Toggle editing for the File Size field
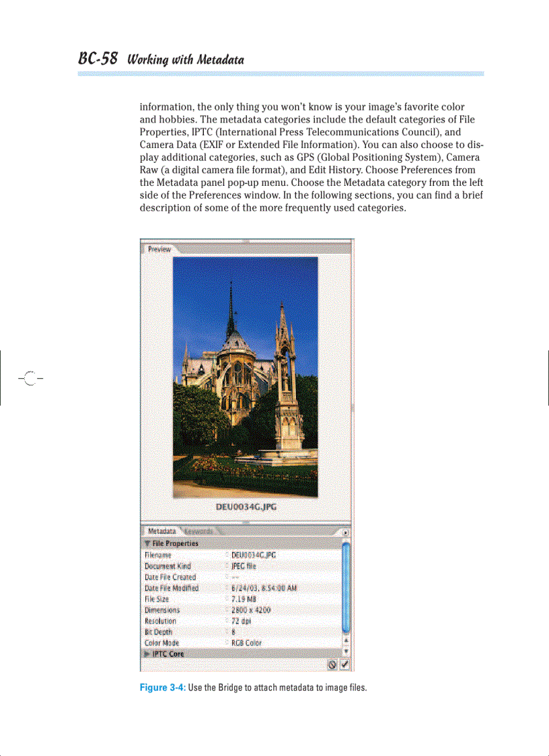 [x=229, y=597]
